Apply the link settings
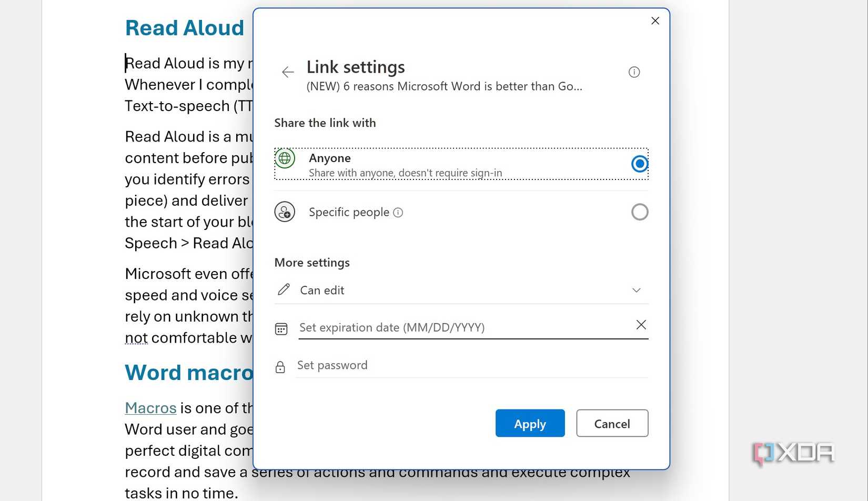The height and width of the screenshot is (501, 868). pyautogui.click(x=530, y=423)
